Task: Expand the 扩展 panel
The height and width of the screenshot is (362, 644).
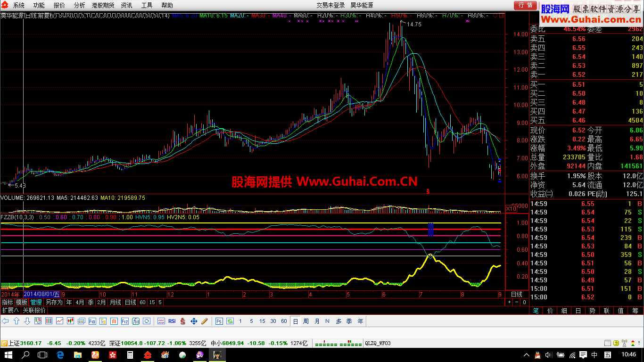Action: (10, 310)
